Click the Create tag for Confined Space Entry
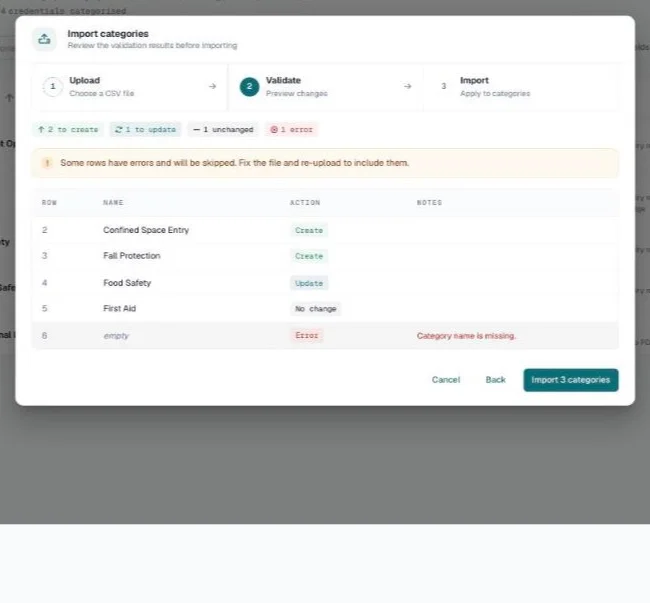Screen dimensions: 650x603 pos(309,230)
